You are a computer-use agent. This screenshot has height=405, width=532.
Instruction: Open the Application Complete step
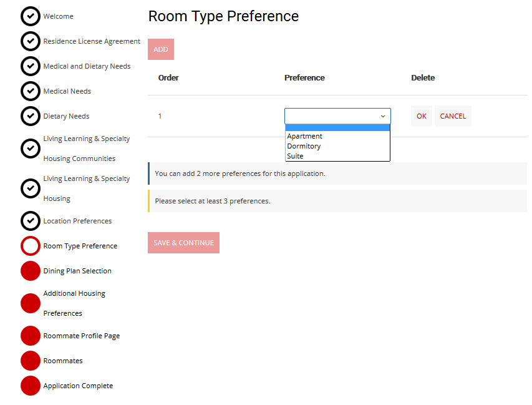point(78,386)
